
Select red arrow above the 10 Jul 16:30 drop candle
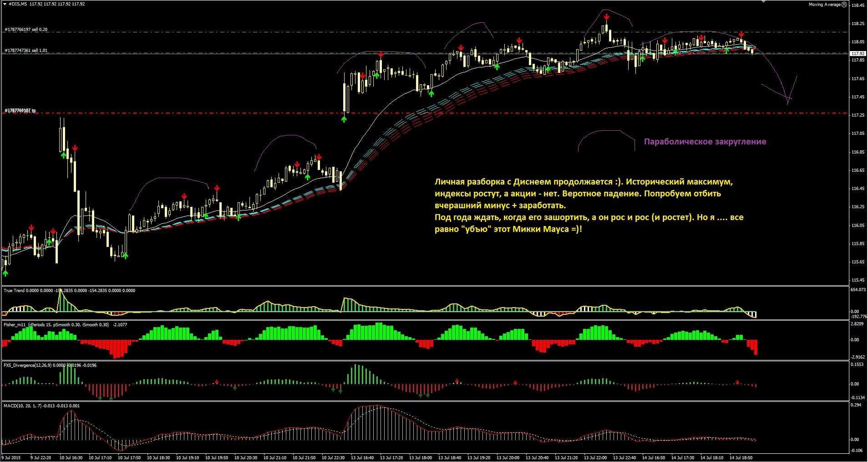click(x=75, y=148)
